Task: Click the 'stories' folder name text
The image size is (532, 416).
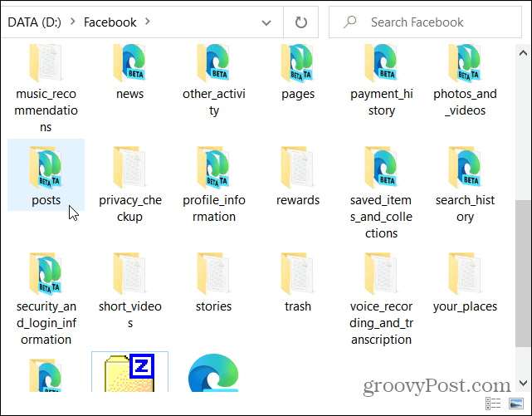Action: (x=214, y=306)
